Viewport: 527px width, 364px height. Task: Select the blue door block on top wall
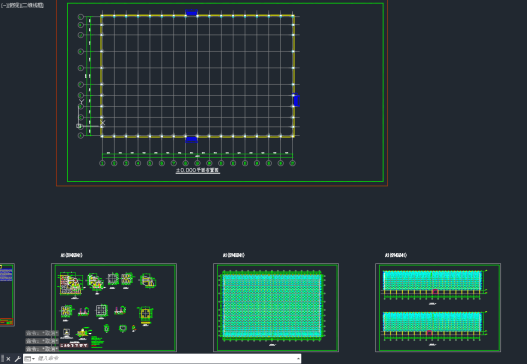[191, 12]
